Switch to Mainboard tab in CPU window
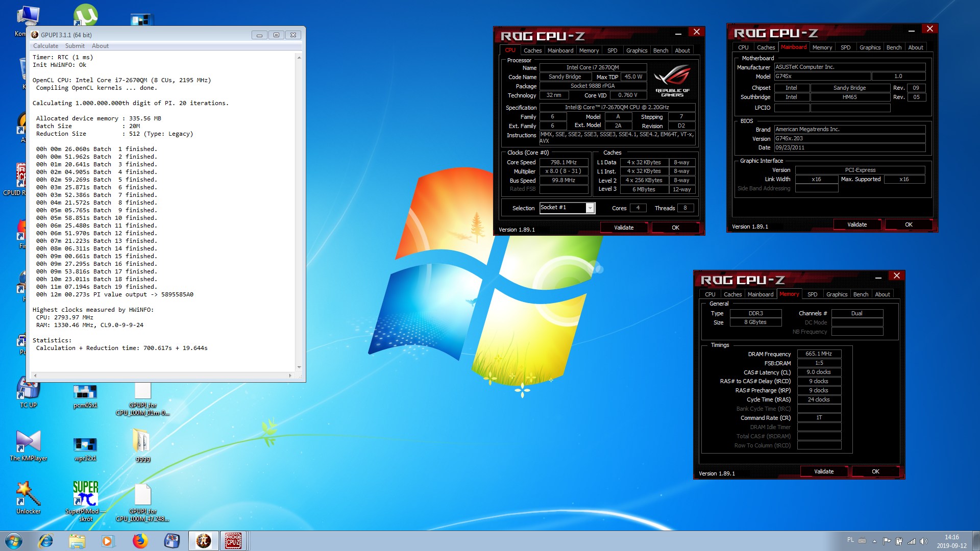The height and width of the screenshot is (551, 980). [x=560, y=51]
